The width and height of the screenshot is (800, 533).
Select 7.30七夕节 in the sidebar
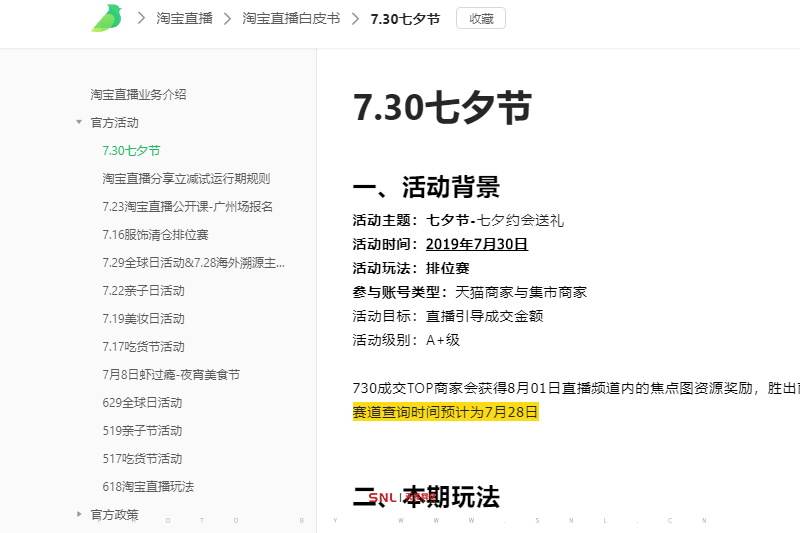pos(131,150)
